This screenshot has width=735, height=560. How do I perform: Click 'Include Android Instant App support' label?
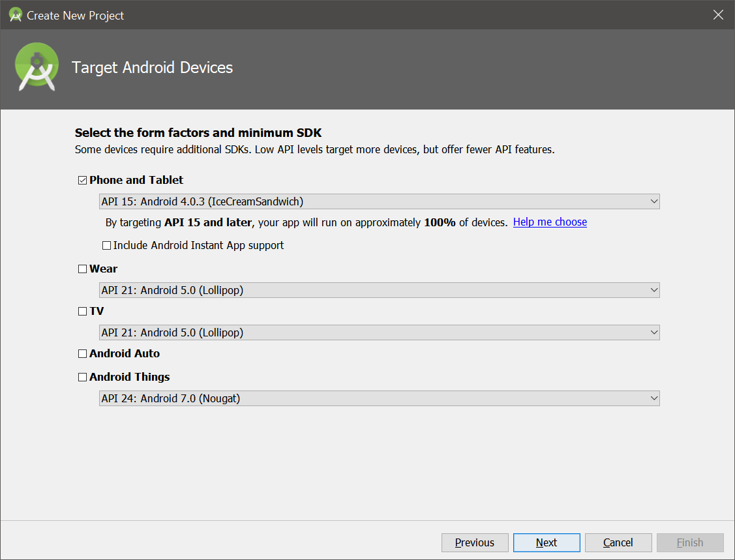(x=198, y=246)
